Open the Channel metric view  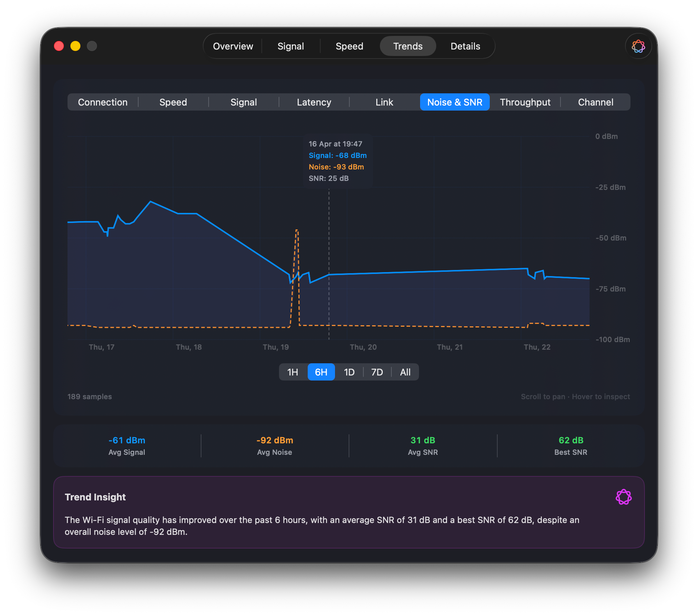click(x=595, y=102)
